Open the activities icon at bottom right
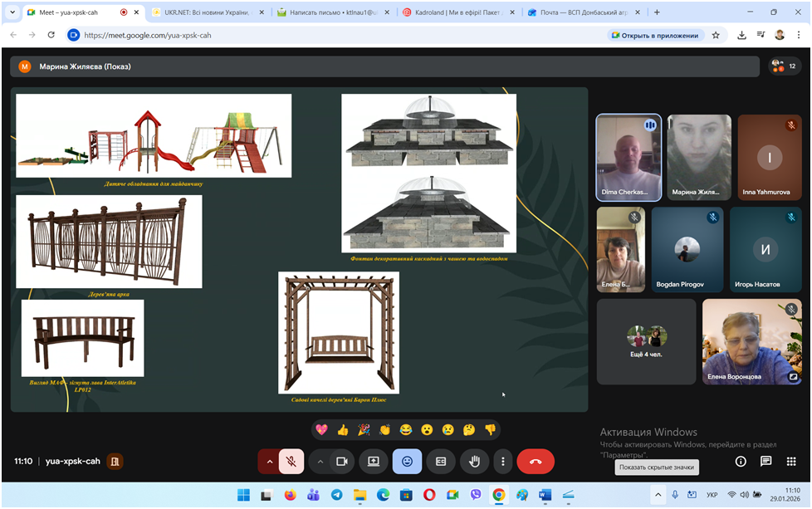 click(791, 461)
